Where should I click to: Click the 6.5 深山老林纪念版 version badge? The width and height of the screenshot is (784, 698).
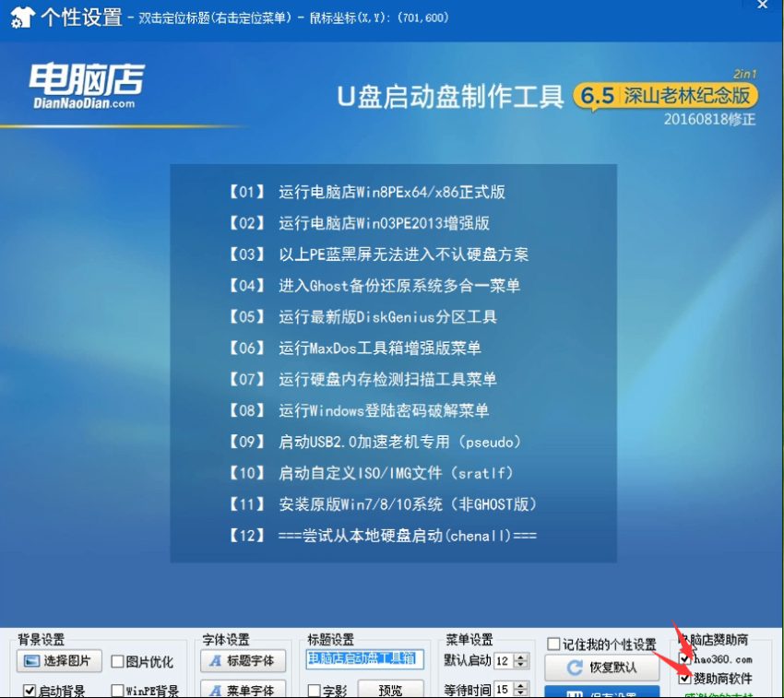(x=665, y=96)
